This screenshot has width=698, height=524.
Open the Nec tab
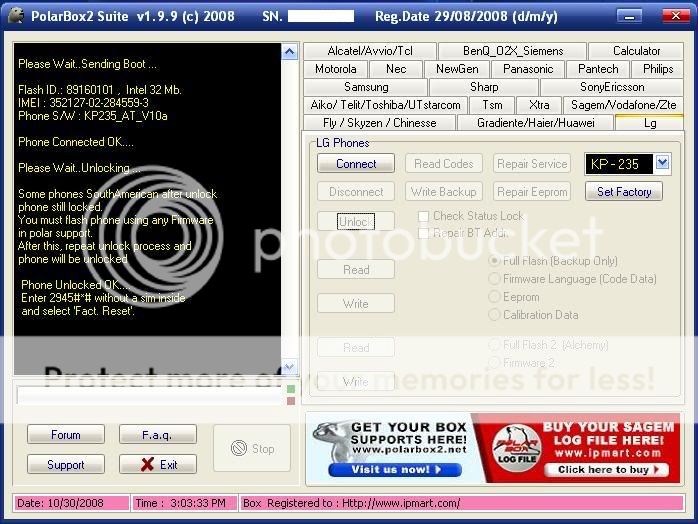coord(396,69)
